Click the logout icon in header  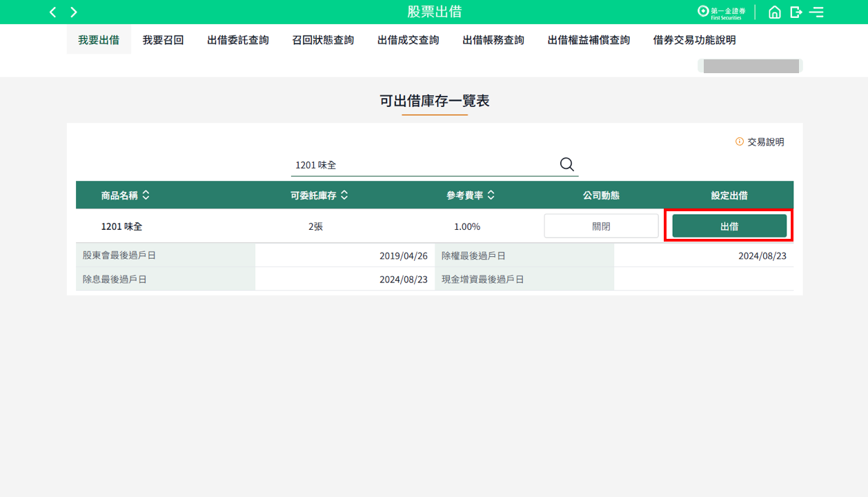pos(796,12)
